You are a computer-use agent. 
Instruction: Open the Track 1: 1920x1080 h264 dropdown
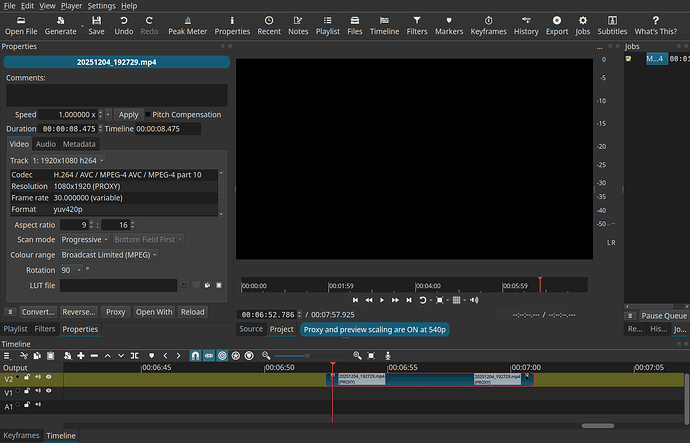(68, 161)
